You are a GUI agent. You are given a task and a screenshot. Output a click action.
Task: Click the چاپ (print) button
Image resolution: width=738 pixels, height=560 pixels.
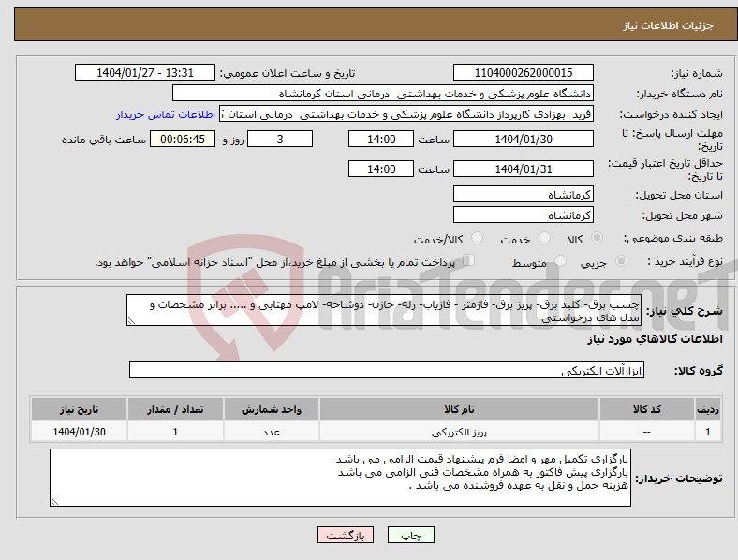pyautogui.click(x=411, y=535)
